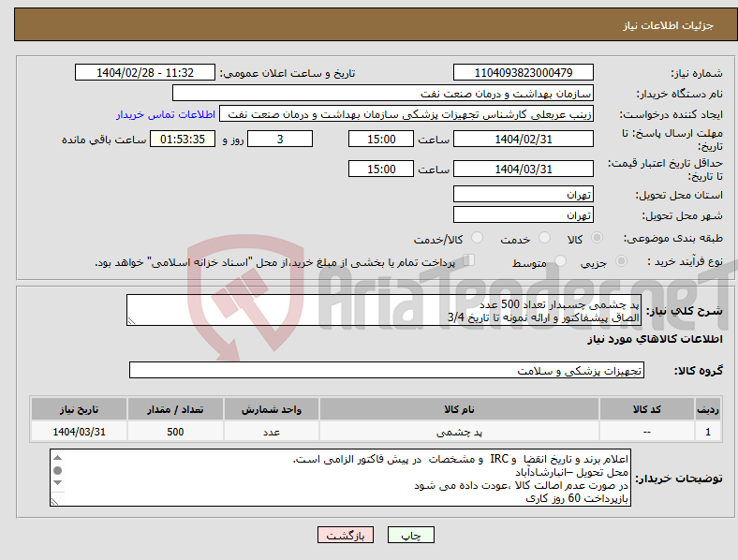Screen dimensions: 738x560
Task: Click the شهر محل تحویل field تهران
Action: 523,214
